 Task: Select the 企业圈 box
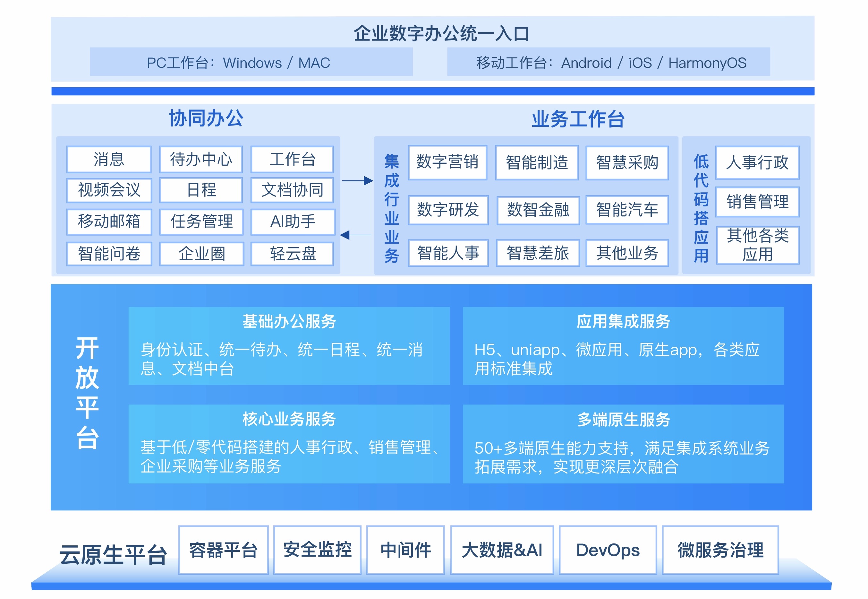click(202, 254)
